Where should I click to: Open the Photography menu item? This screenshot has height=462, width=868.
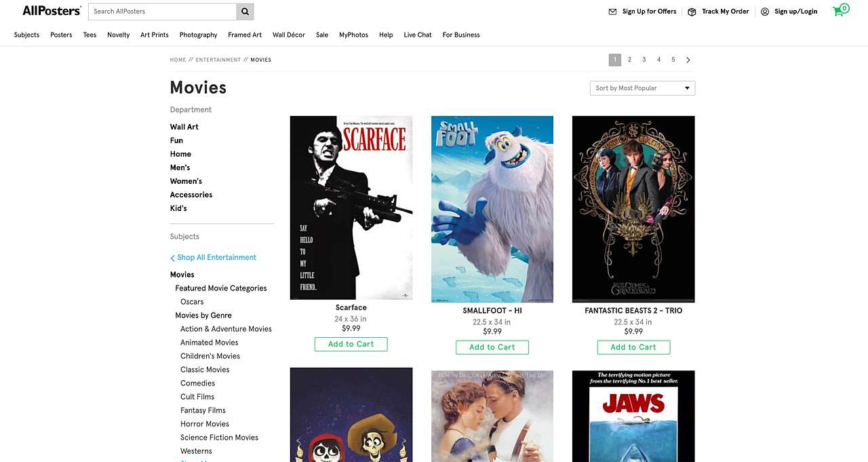pos(198,35)
